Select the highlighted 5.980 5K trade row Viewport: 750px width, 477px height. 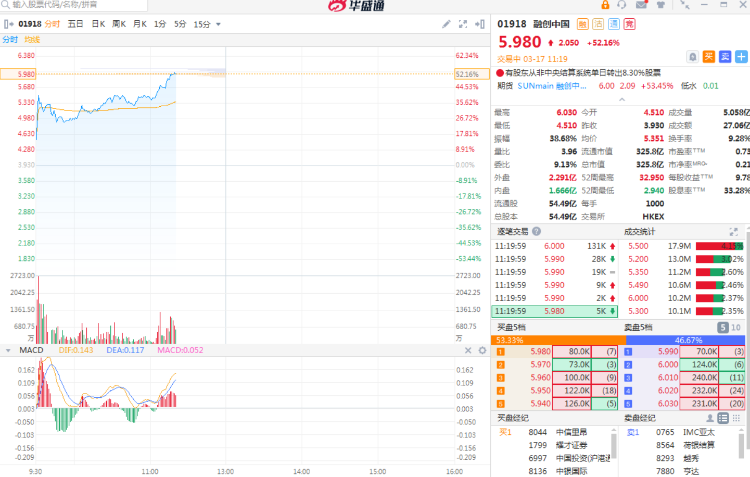pos(555,311)
